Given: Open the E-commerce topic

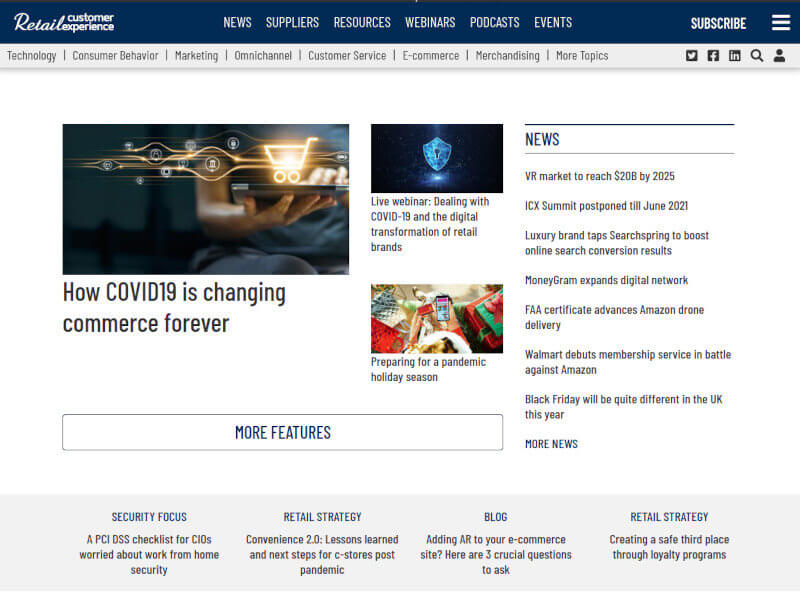Looking at the screenshot, I should click(x=431, y=56).
